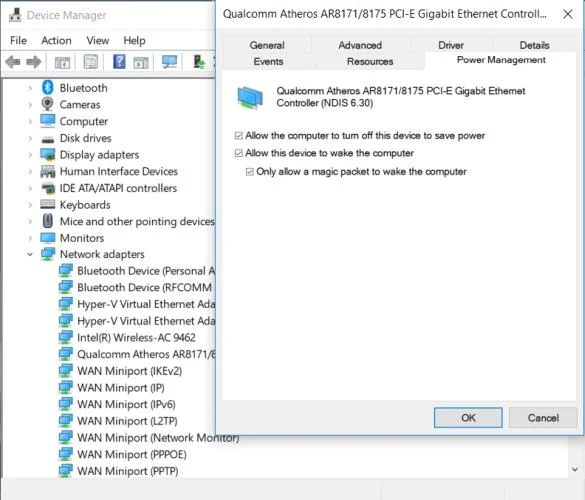
Task: Open the Action menu
Action: pos(56,40)
